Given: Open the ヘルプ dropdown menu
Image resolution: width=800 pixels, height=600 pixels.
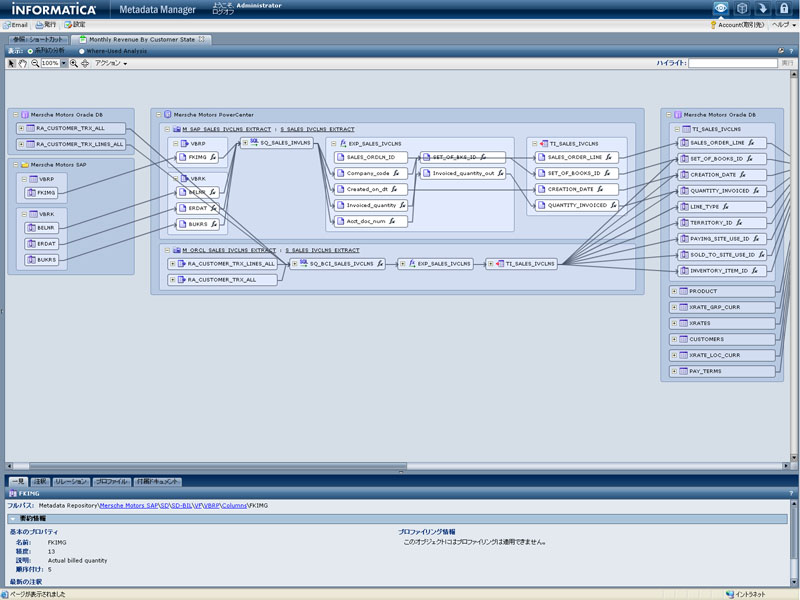Looking at the screenshot, I should point(784,24).
